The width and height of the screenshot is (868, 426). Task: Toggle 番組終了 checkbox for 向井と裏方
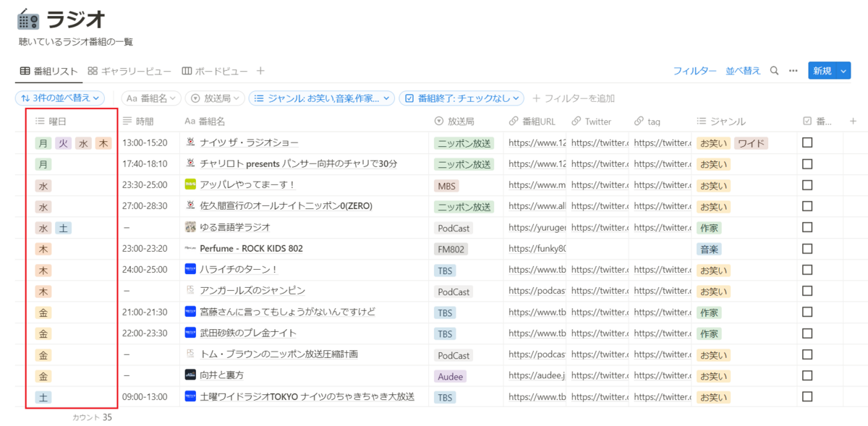pos(807,375)
